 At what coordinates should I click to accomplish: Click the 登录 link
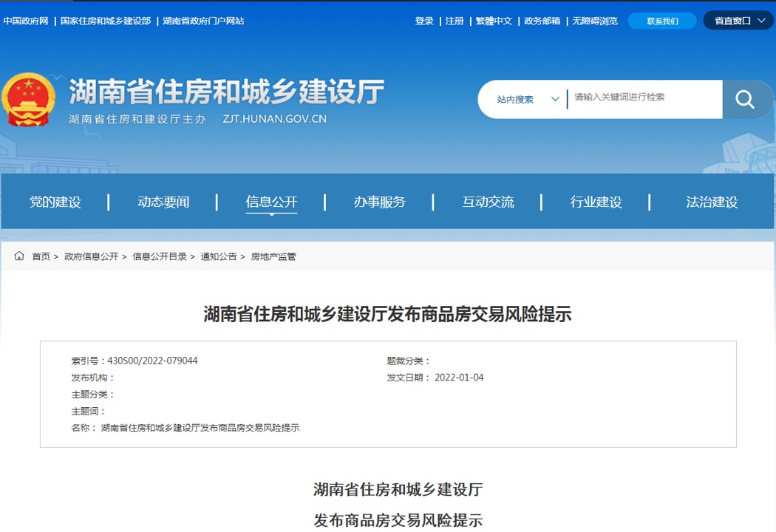[x=424, y=21]
